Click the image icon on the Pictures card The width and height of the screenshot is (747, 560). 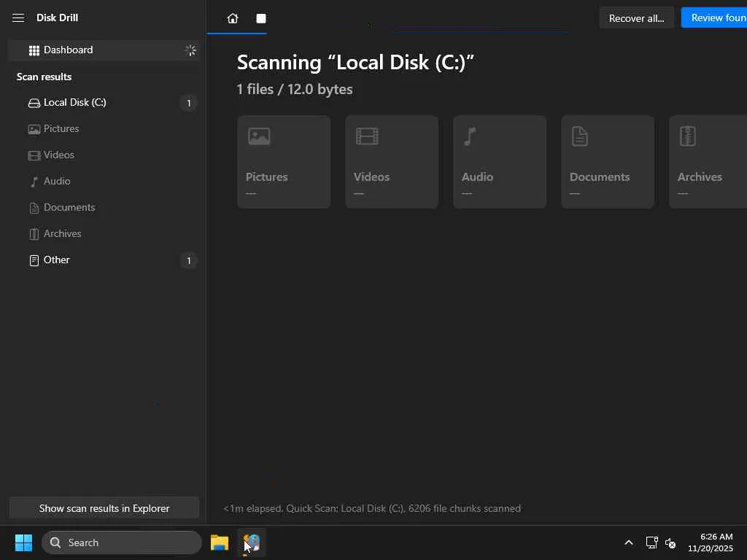coord(259,136)
